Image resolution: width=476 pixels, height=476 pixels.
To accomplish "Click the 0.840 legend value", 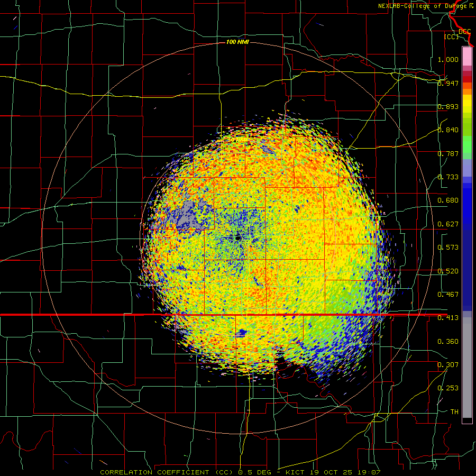I will 448,130.
